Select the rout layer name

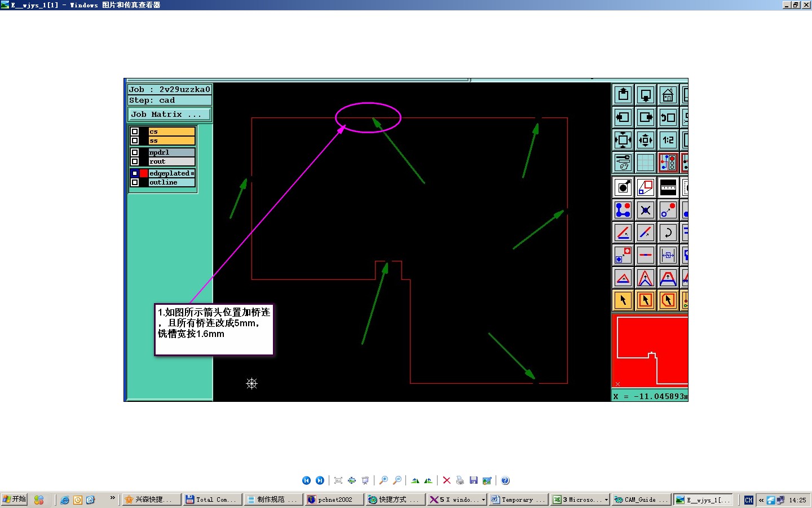tap(172, 161)
